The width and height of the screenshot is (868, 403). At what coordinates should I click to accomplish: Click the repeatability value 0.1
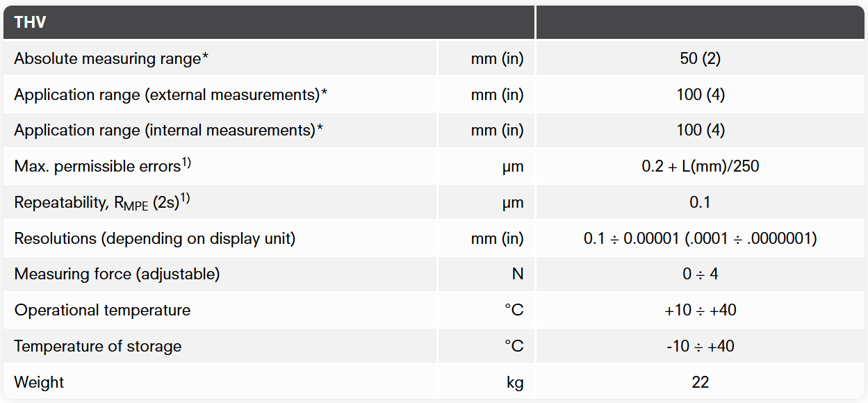coord(700,203)
